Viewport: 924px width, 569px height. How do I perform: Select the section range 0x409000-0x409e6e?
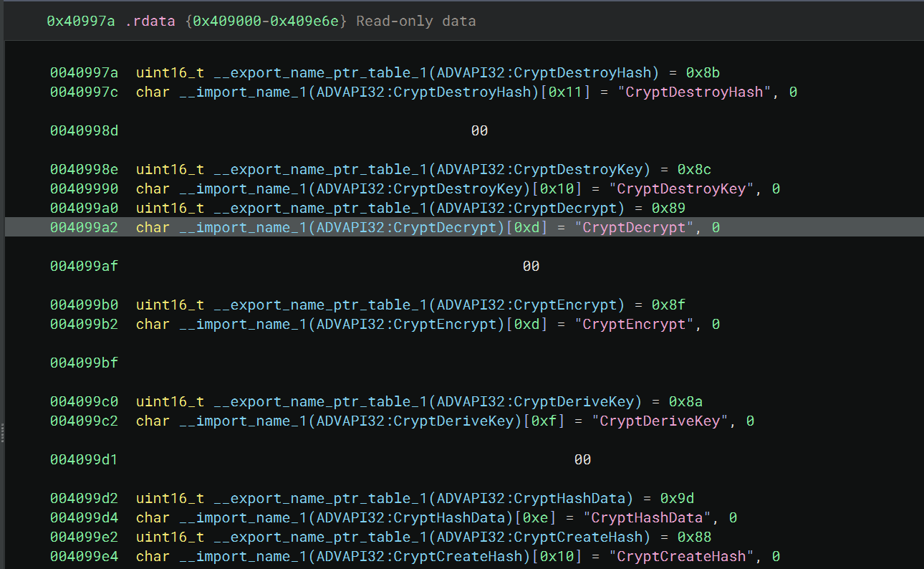[x=266, y=21]
